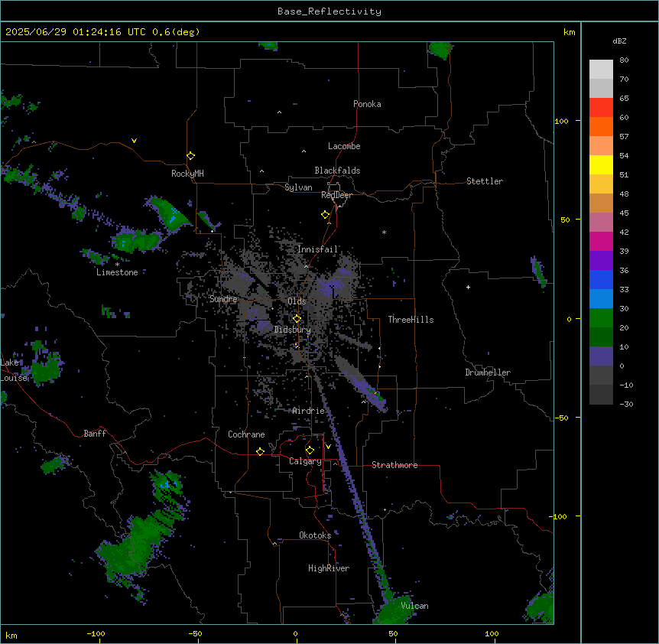
Task: Click the Limestone label
Action: 117,272
